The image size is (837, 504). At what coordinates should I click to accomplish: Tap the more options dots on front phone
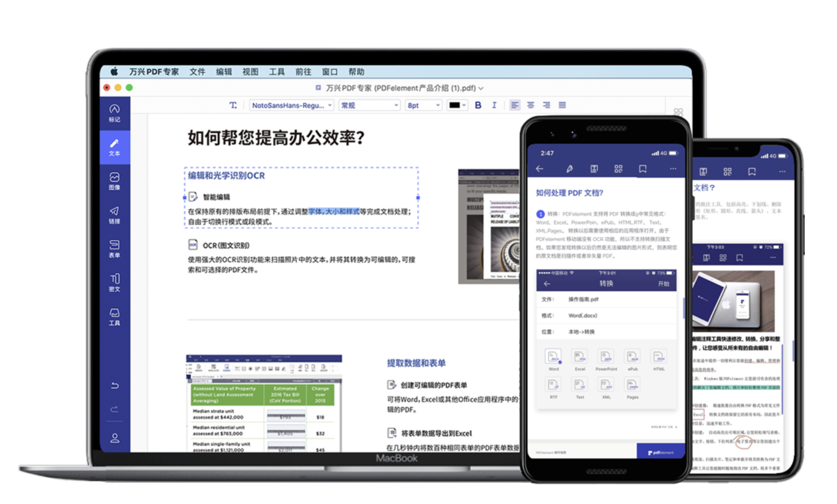[673, 169]
